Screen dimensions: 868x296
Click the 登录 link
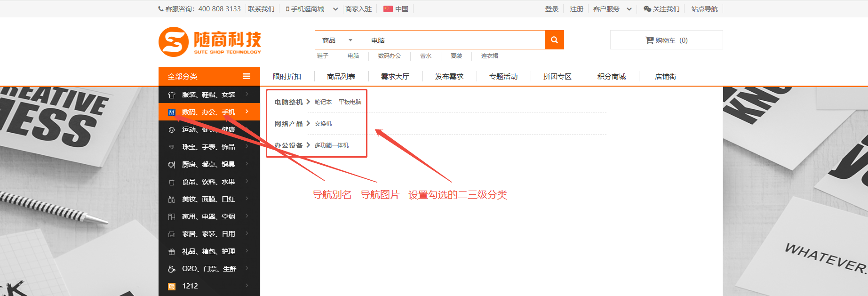(552, 9)
